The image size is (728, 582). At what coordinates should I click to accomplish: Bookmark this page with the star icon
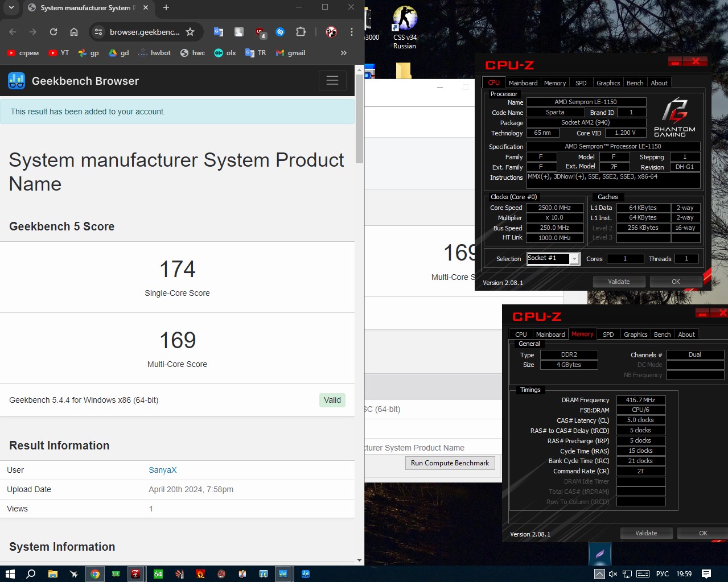(190, 32)
